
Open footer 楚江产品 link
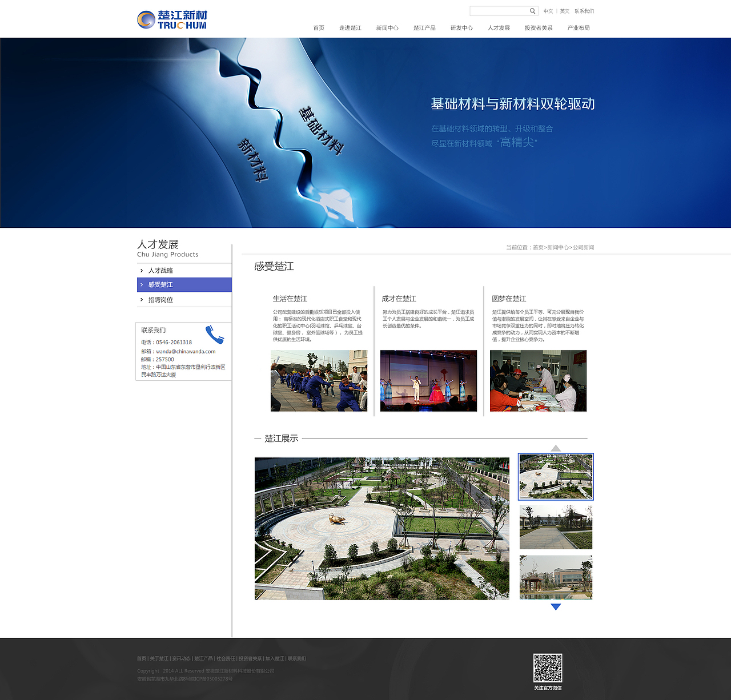click(x=203, y=658)
